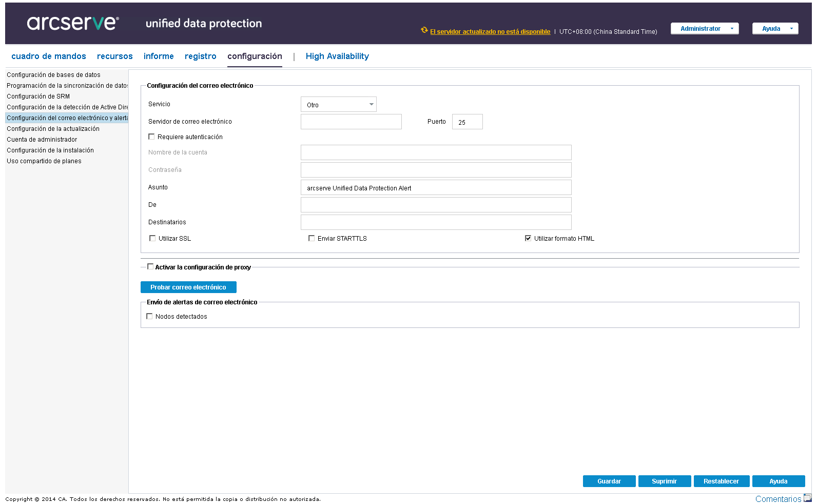The image size is (817, 504).
Task: Open the Servicio dropdown
Action: pos(339,105)
